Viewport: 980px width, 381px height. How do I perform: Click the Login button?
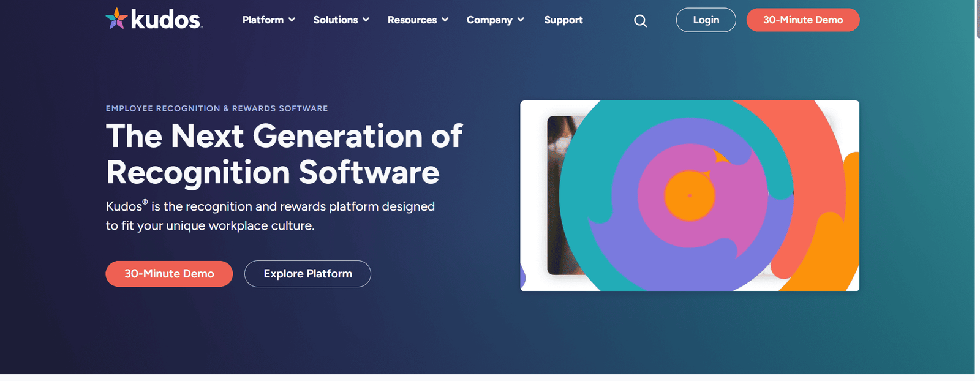(706, 20)
